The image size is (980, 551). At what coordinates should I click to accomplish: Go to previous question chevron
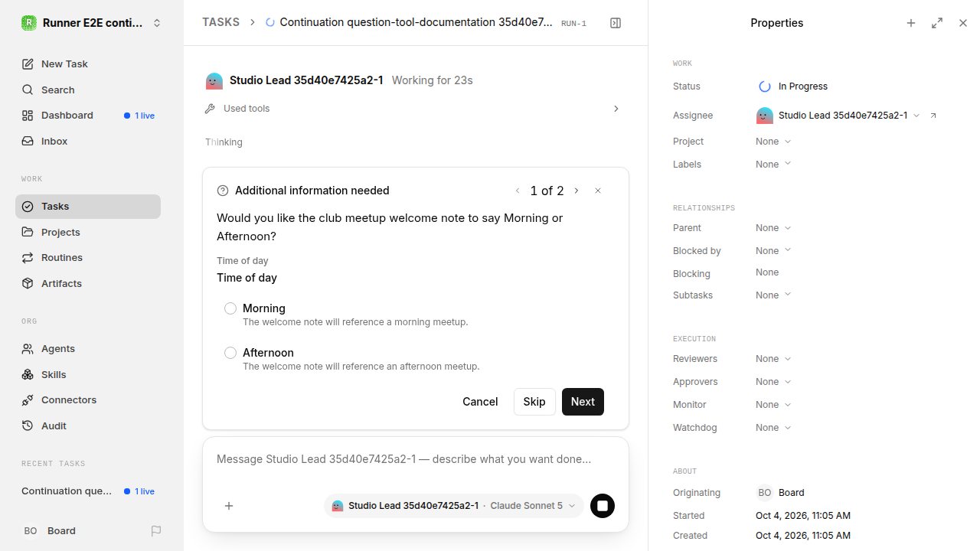coord(518,191)
